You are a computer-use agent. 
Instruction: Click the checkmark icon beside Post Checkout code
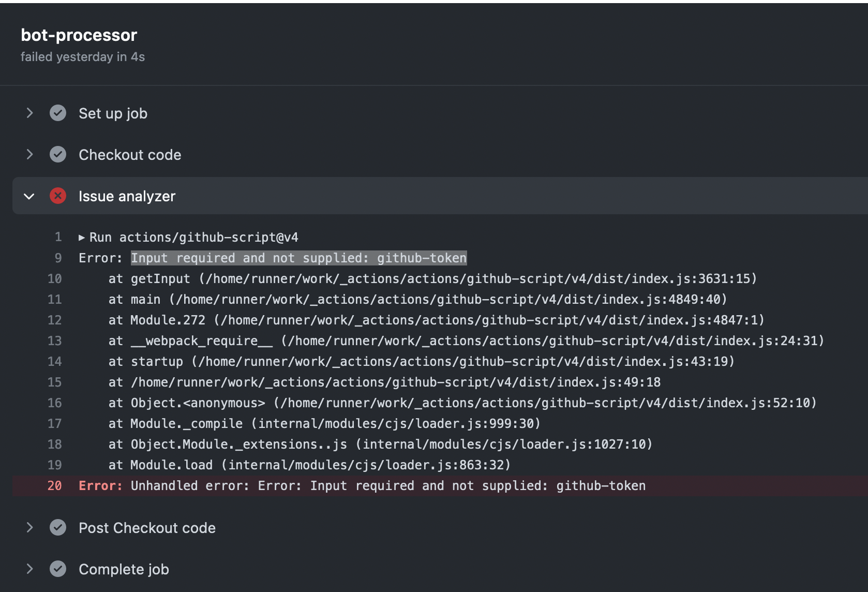coord(57,527)
